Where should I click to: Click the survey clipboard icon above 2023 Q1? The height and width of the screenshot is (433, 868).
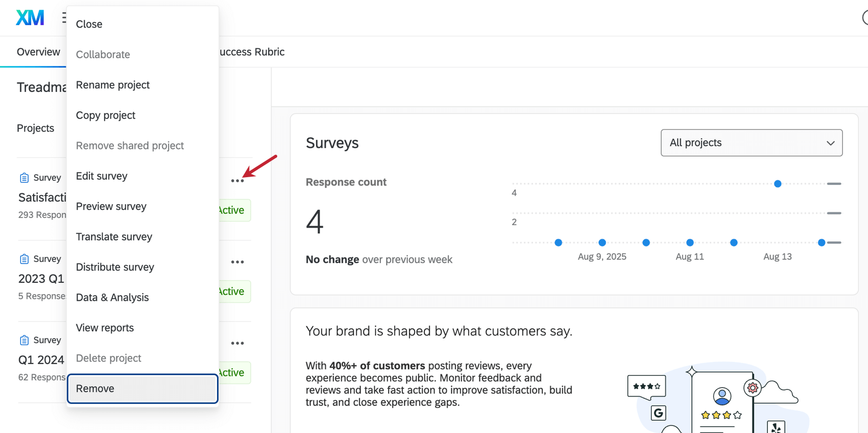tap(24, 259)
